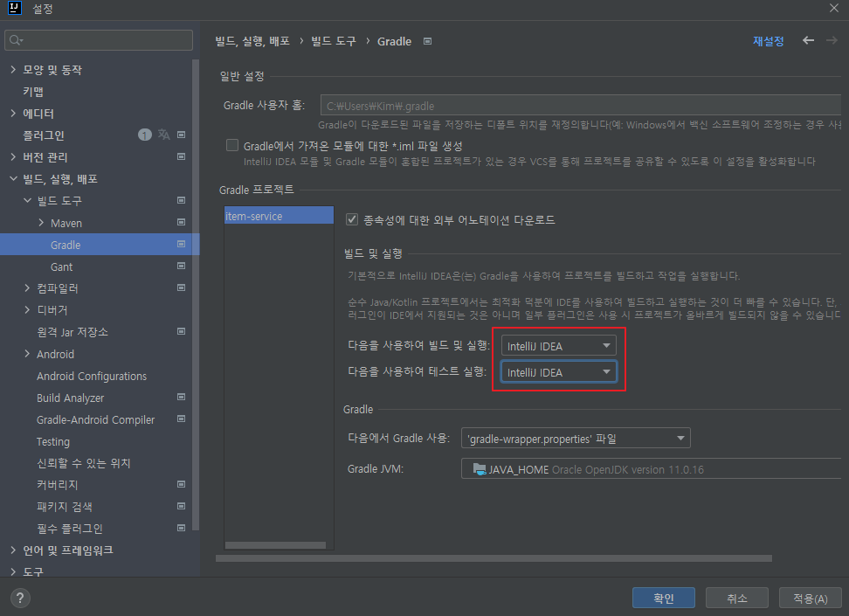Image resolution: width=849 pixels, height=616 pixels.
Task: Open 테스트 실행 IntelliJ IDEA dropdown
Action: coord(559,371)
